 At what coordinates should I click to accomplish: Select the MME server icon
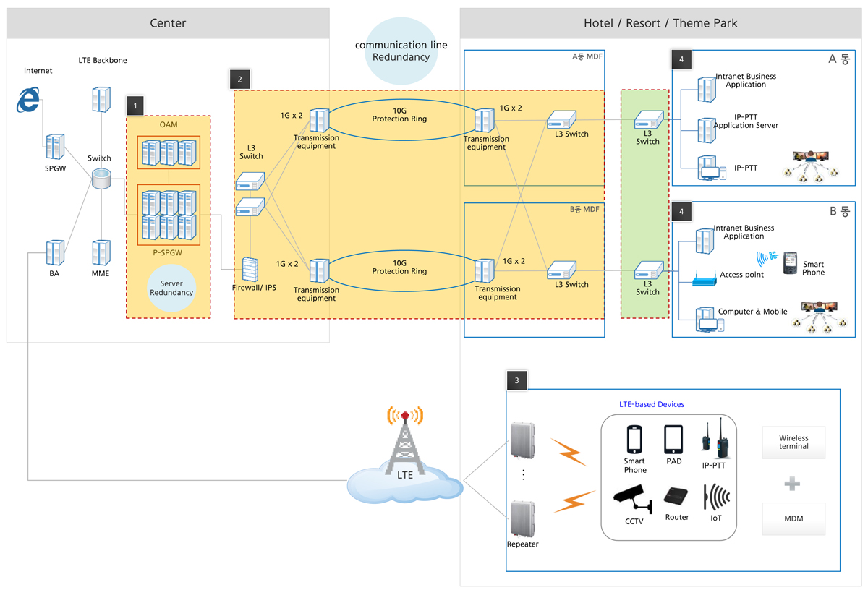(x=101, y=253)
